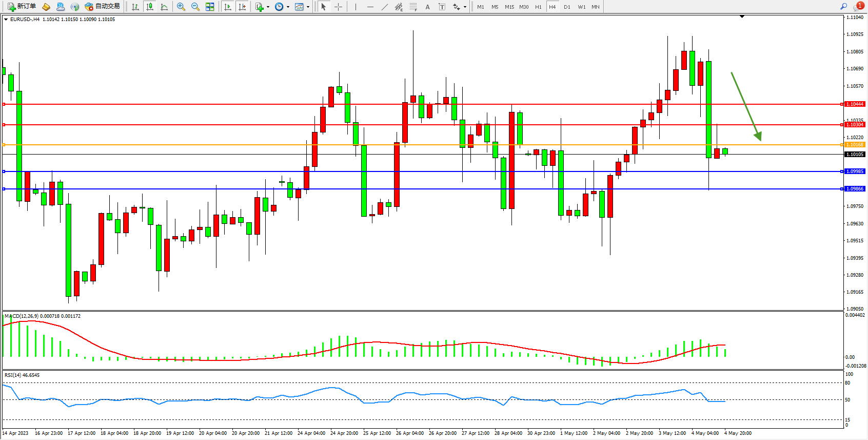This screenshot has height=440, width=868.
Task: Click the orange 1.10168 price level label
Action: (x=855, y=145)
